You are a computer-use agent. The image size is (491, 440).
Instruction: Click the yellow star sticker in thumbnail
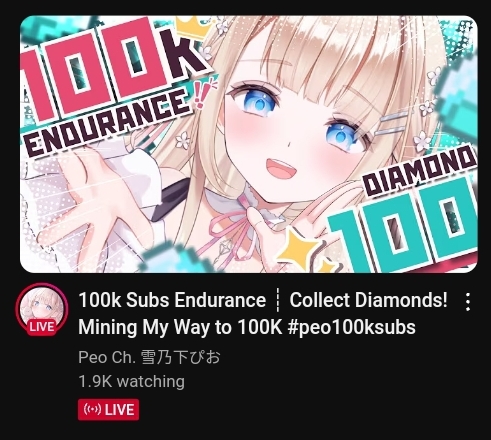[300, 250]
